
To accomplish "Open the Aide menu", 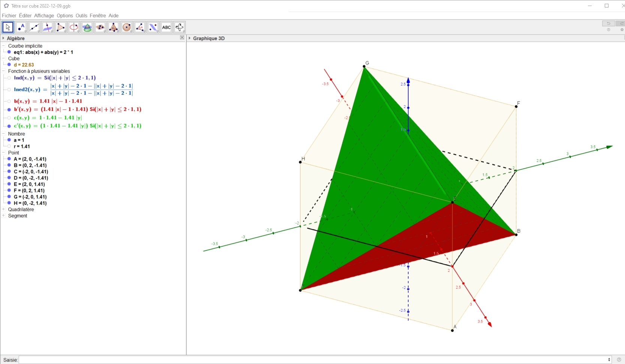I will point(114,16).
